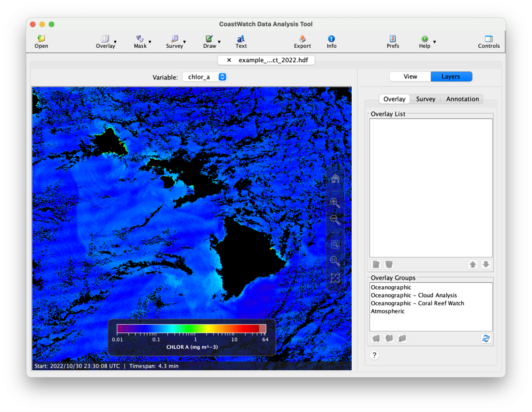Toggle the Controls panel visibility
Screen dimensions: 532x412
(488, 41)
